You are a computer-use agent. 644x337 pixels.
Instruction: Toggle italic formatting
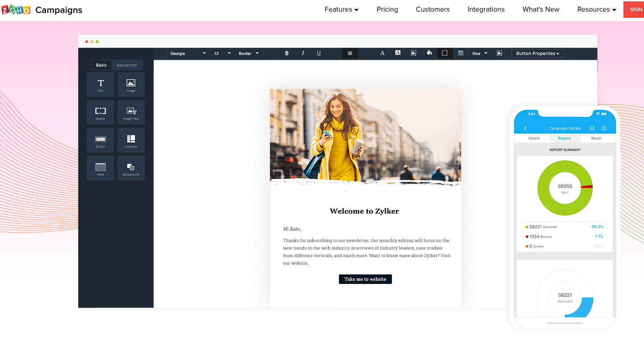click(x=303, y=53)
